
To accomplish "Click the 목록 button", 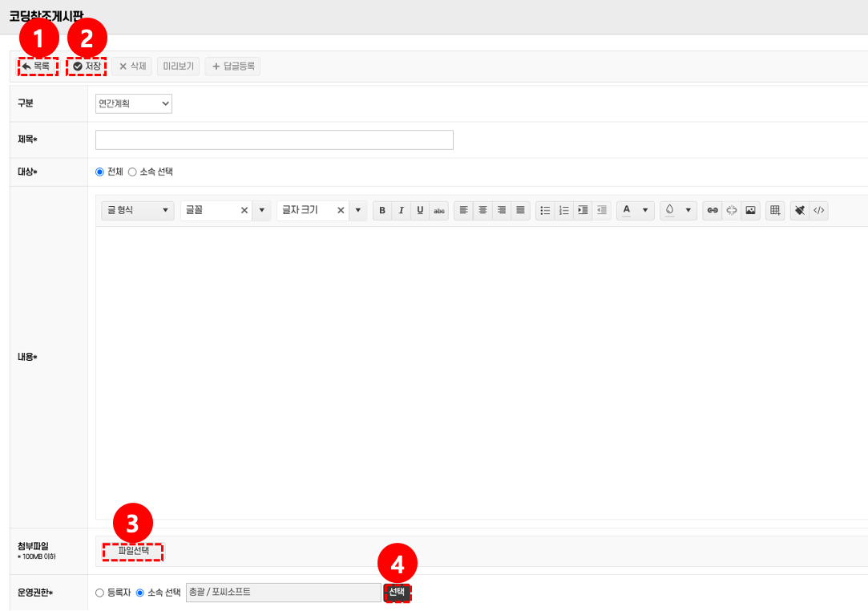I will [x=37, y=67].
